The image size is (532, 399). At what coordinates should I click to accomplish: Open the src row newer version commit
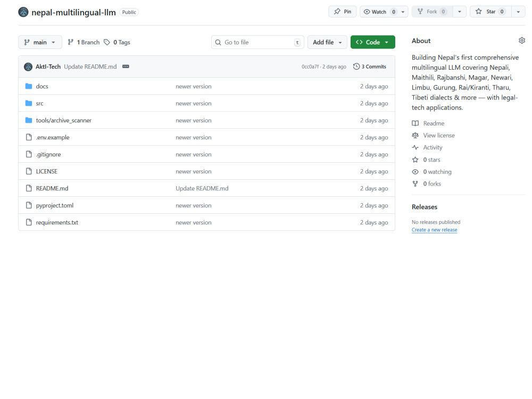194,103
